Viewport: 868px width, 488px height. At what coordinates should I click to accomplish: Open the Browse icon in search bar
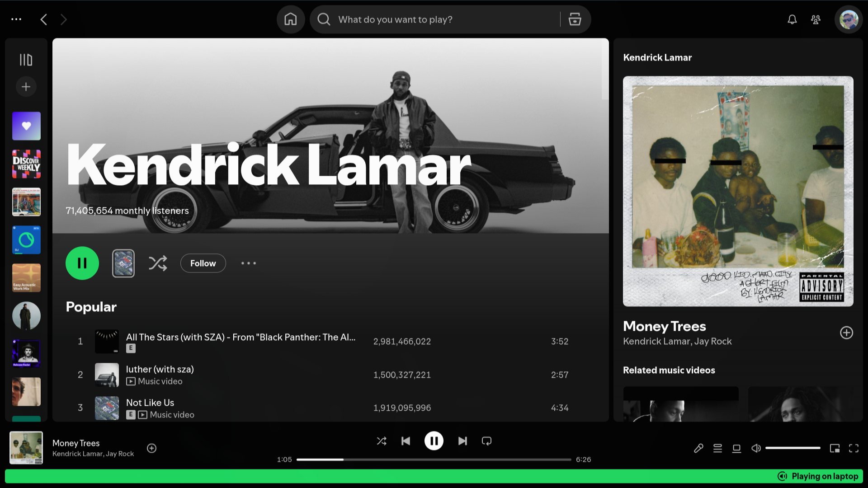pyautogui.click(x=575, y=19)
